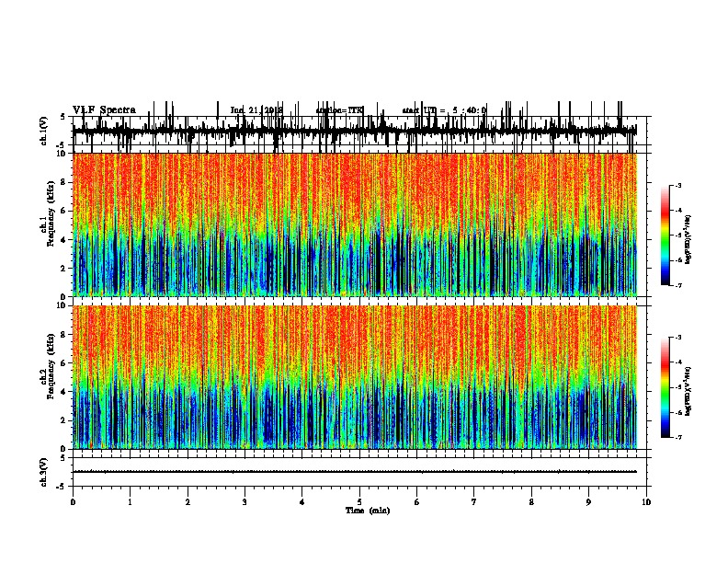The width and height of the screenshot is (728, 563).
Task: Click the '7' tick on the time axis
Action: click(x=474, y=502)
